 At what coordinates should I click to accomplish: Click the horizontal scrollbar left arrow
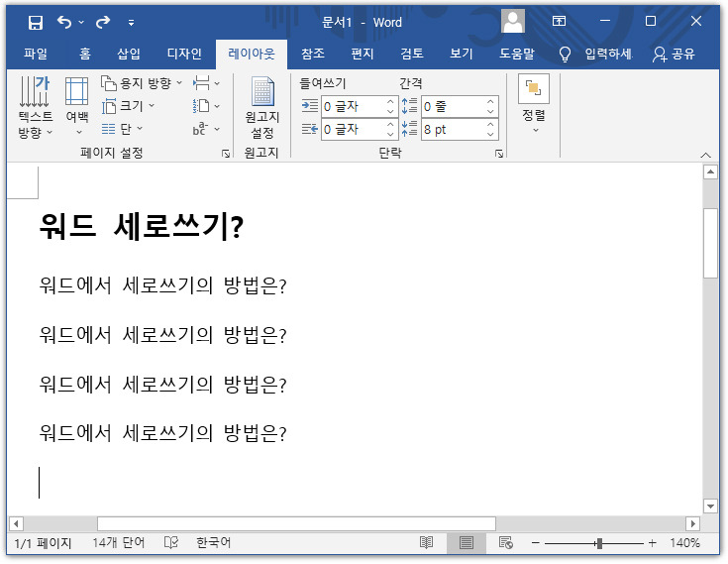click(x=16, y=524)
